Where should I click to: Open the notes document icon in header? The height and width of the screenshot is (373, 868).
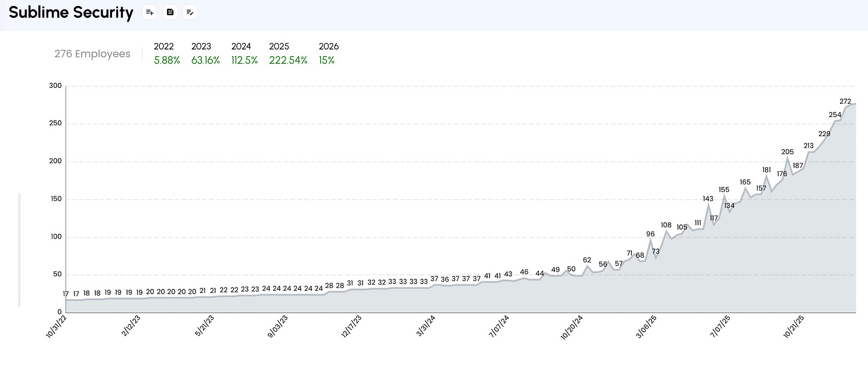170,12
